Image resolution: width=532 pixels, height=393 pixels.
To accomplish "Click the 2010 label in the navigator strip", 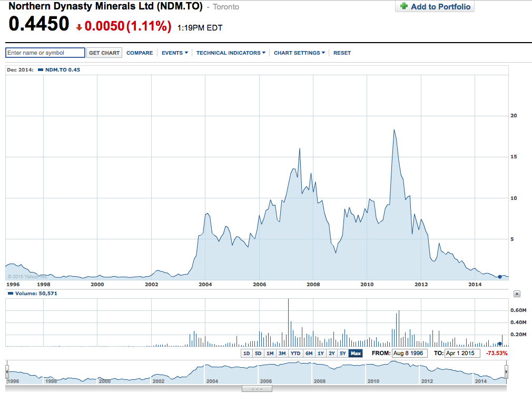I will point(373,381).
